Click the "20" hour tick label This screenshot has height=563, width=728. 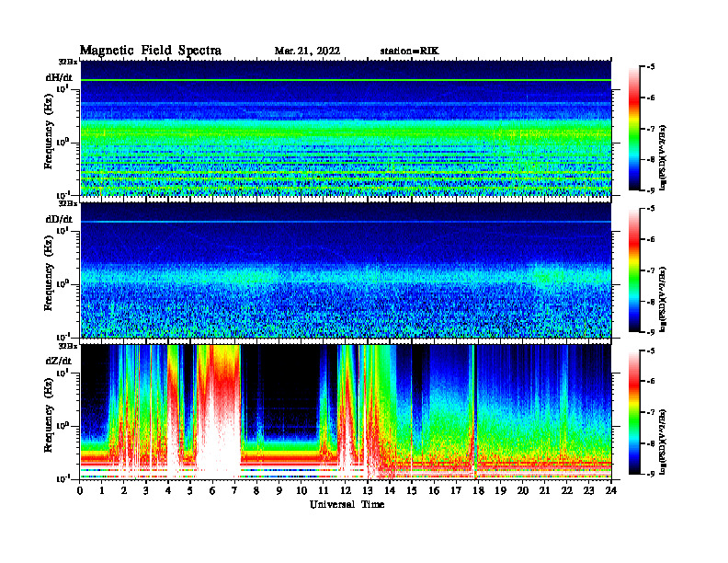pyautogui.click(x=522, y=490)
